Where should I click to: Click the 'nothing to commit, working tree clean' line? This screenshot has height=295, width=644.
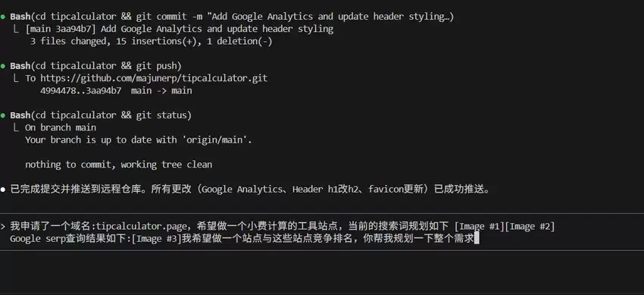[x=119, y=165]
